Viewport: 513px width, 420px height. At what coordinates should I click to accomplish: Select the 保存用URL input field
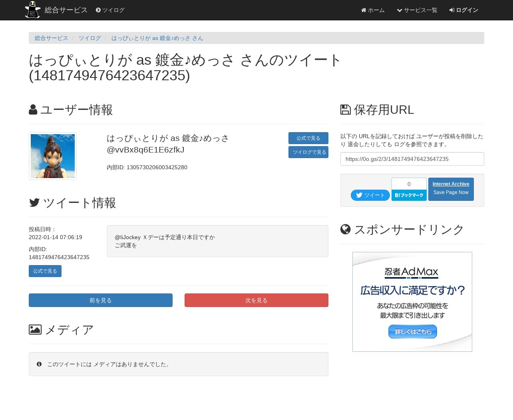coord(412,159)
